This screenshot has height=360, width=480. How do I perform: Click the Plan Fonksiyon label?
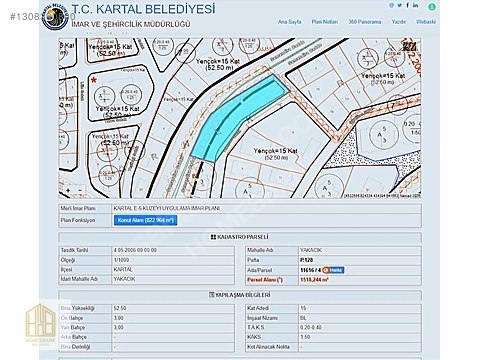coord(78,220)
